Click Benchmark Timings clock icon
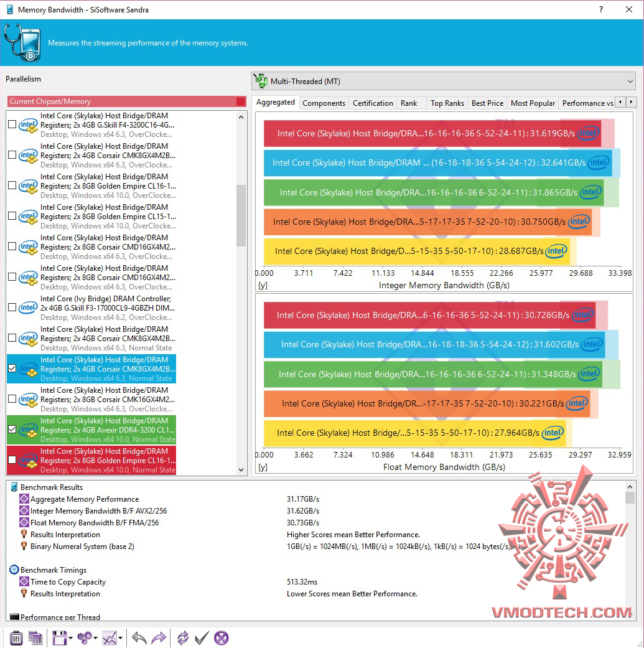The image size is (644, 648). click(14, 570)
